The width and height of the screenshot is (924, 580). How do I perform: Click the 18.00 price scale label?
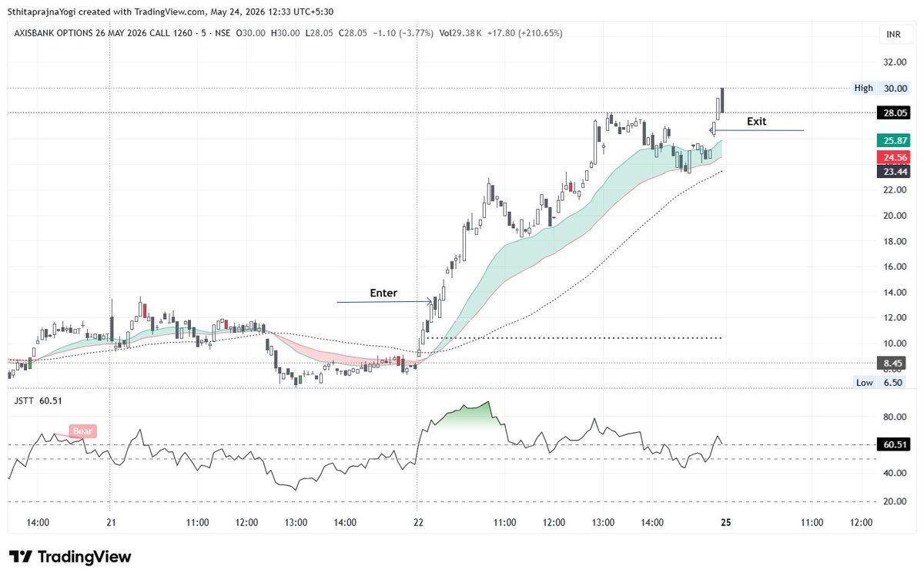[x=894, y=241]
